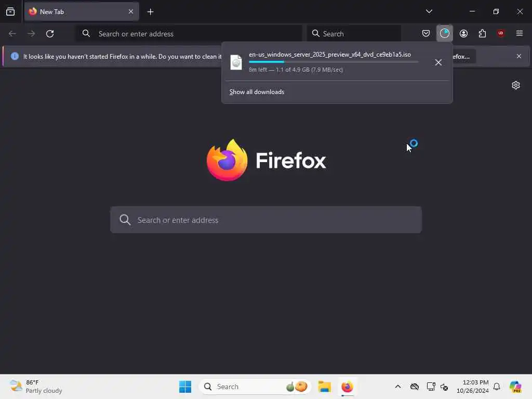The width and height of the screenshot is (532, 399).
Task: Click the Firefox logo on the page
Action: [x=227, y=160]
